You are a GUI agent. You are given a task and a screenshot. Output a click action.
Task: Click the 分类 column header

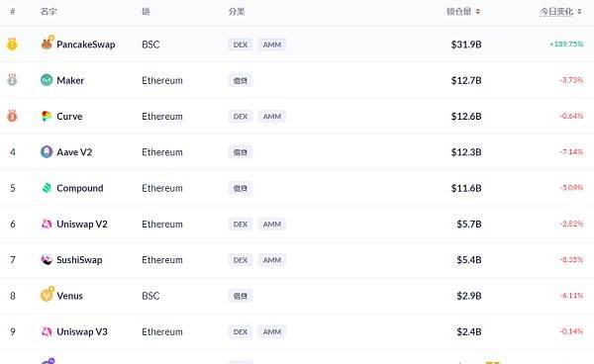pyautogui.click(x=237, y=12)
